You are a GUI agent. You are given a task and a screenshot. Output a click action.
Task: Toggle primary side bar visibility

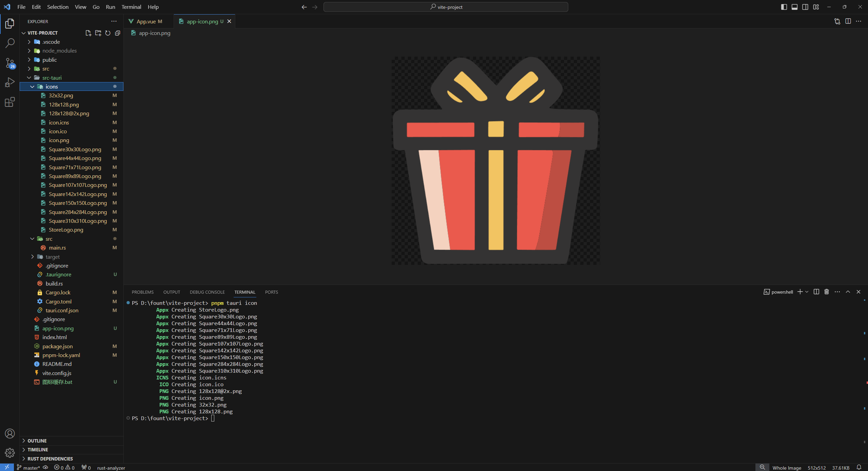pyautogui.click(x=784, y=7)
